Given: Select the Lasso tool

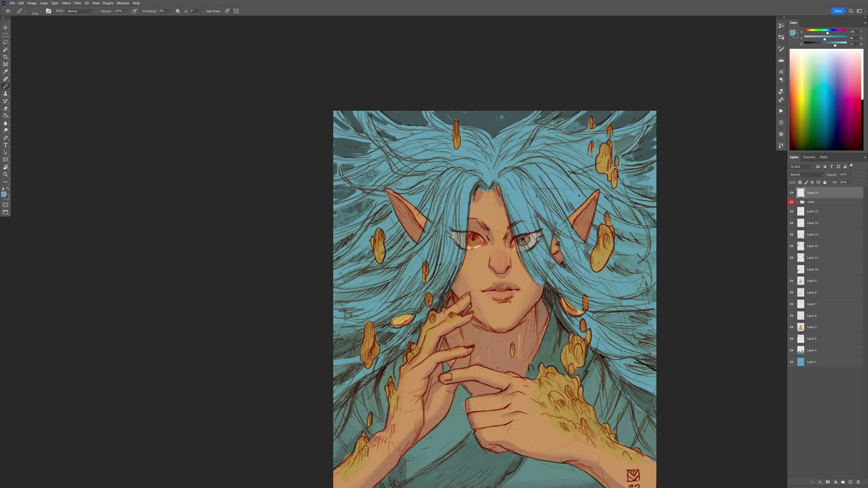Looking at the screenshot, I should click(5, 42).
